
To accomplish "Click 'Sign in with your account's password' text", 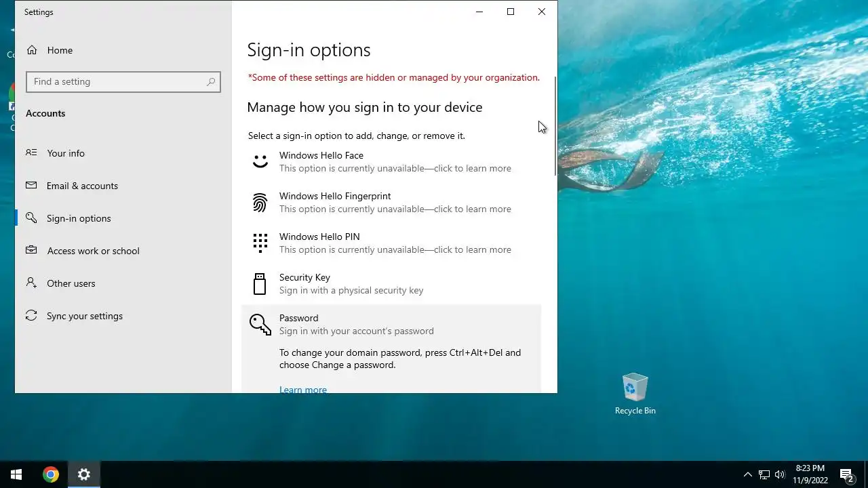I will (357, 331).
